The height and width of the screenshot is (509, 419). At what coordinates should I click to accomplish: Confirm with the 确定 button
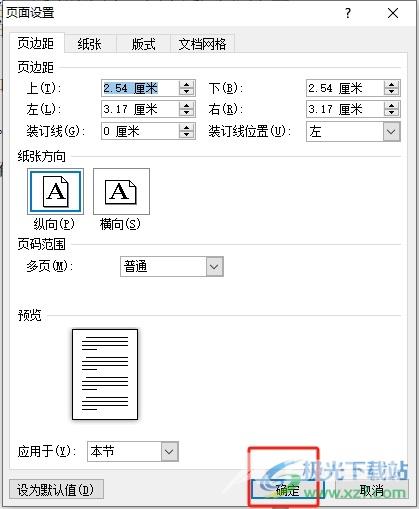(x=287, y=490)
